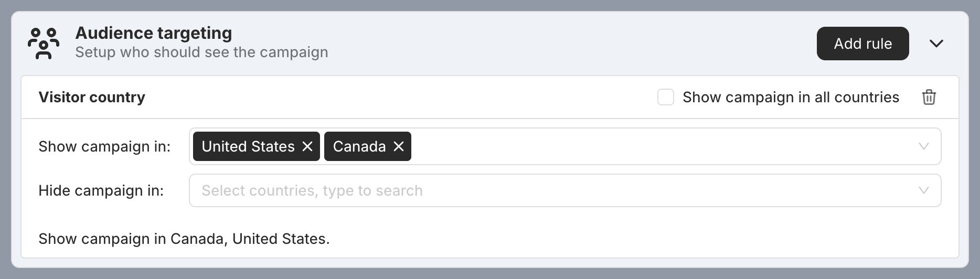Click the 'Show campaign in:' label
The image size is (980, 279).
(104, 146)
